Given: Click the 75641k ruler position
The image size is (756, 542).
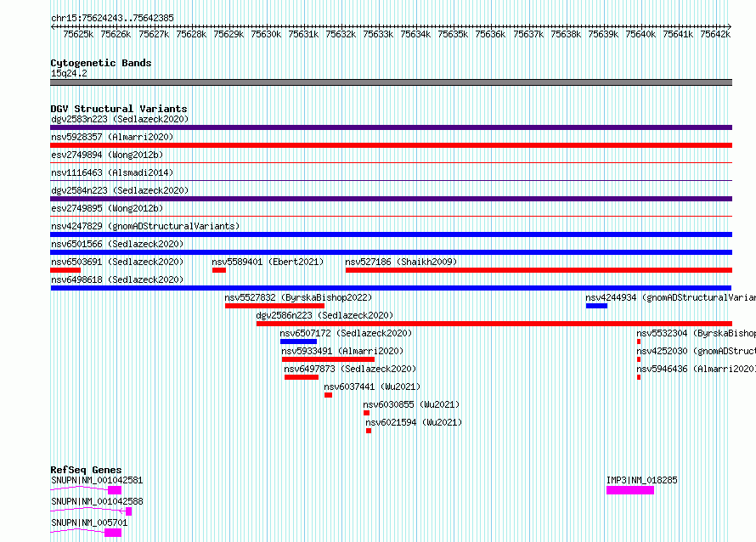Looking at the screenshot, I should (x=678, y=34).
